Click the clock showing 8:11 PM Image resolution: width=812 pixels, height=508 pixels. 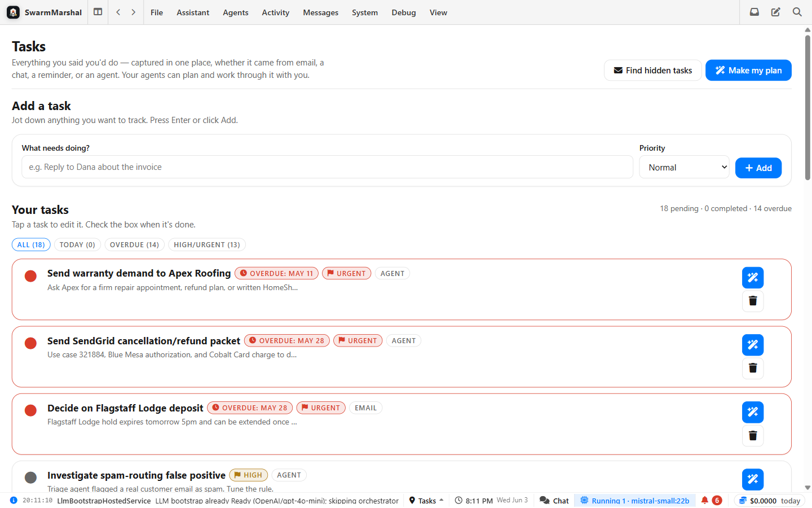(491, 500)
